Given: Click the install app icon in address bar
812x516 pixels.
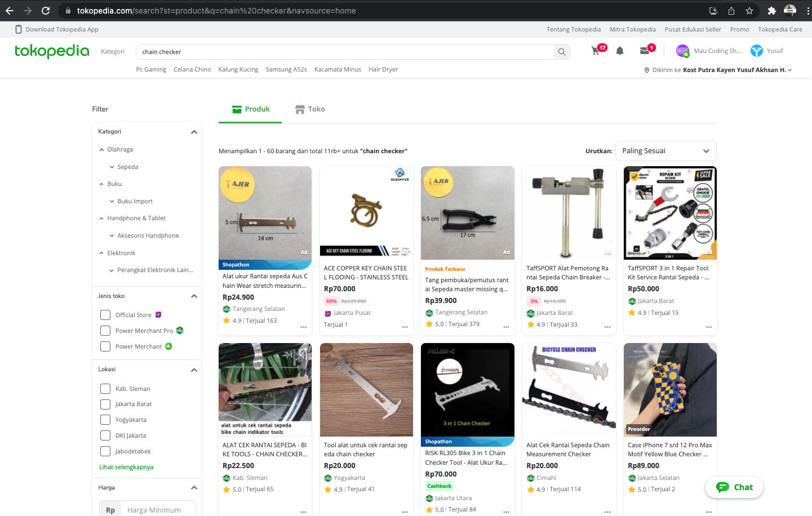Looking at the screenshot, I should click(713, 11).
